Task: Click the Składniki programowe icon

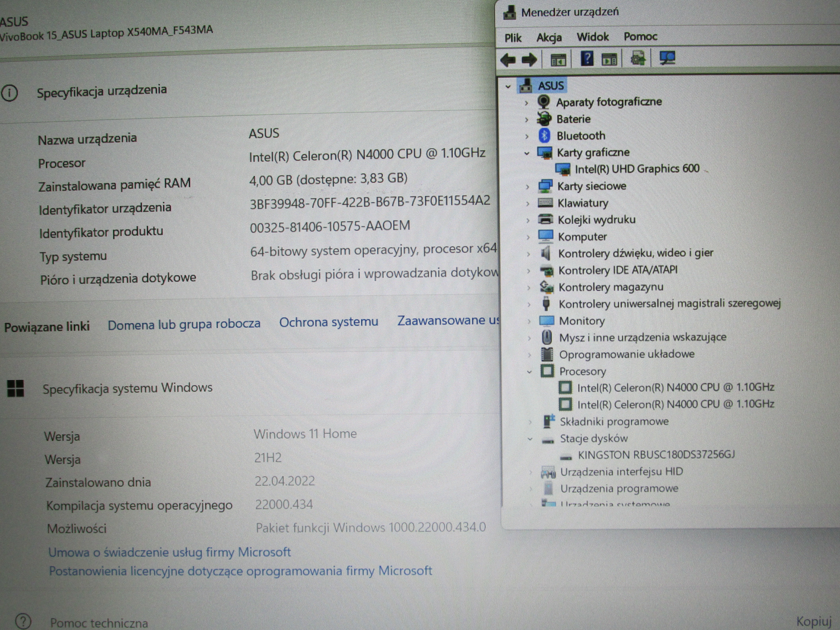Action: point(548,421)
